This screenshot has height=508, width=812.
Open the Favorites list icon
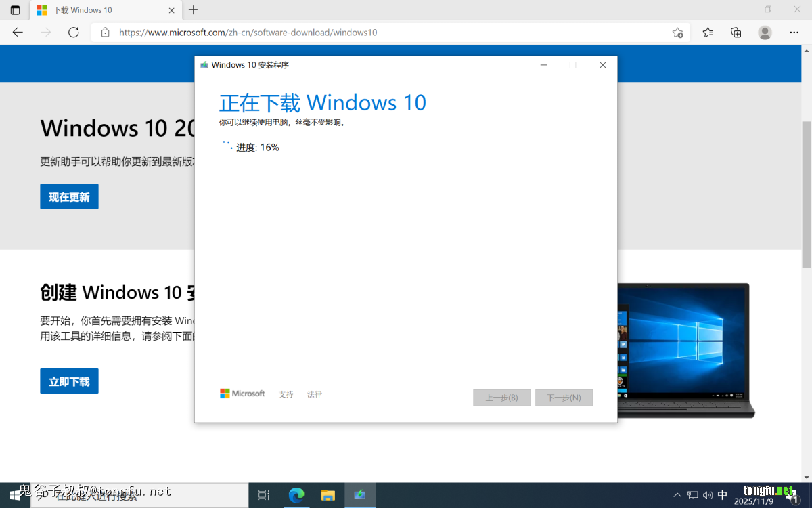tap(708, 33)
